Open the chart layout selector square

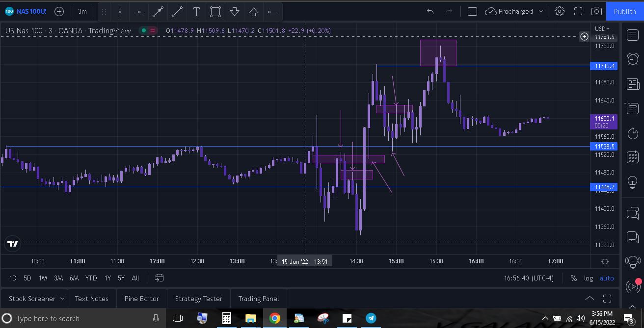472,11
